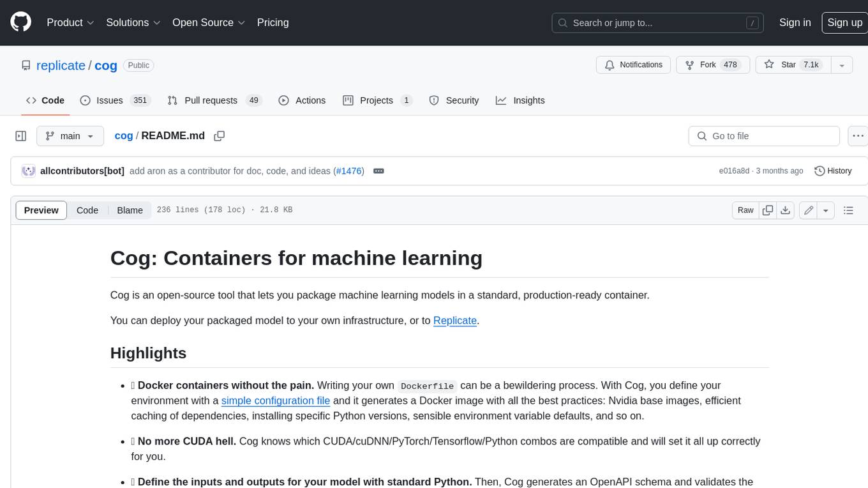This screenshot has height=488, width=868.
Task: Switch to the Security tab
Action: (454, 100)
